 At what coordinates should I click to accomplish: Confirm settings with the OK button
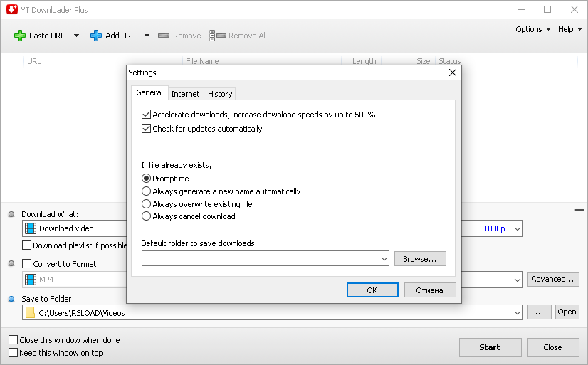[x=372, y=290]
